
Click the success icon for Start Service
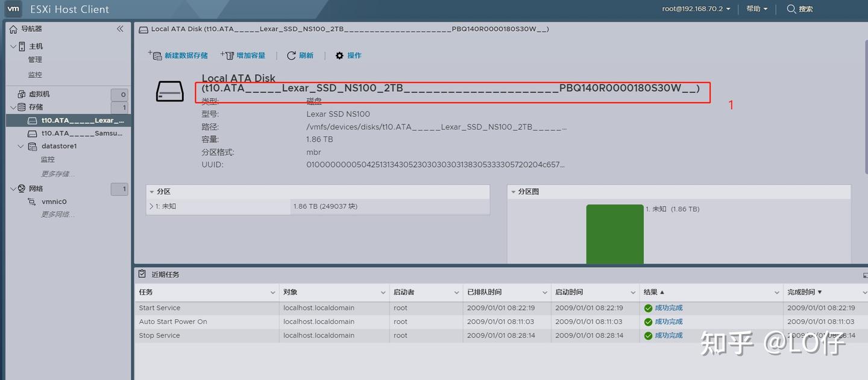click(648, 308)
